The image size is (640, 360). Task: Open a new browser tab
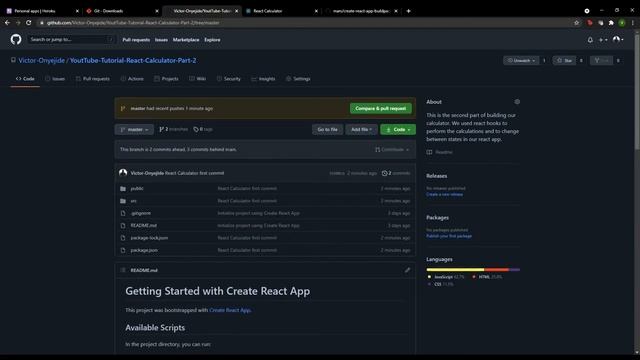pos(408,11)
